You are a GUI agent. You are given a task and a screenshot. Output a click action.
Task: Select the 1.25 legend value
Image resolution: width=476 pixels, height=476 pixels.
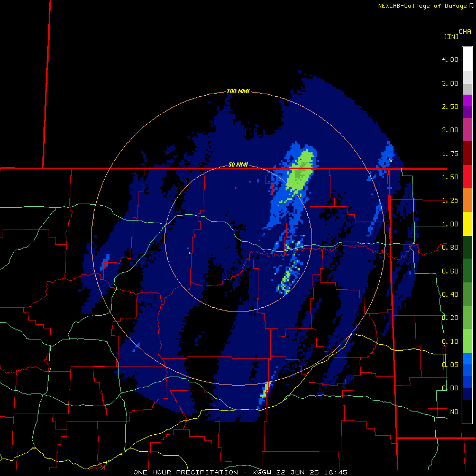pyautogui.click(x=450, y=200)
